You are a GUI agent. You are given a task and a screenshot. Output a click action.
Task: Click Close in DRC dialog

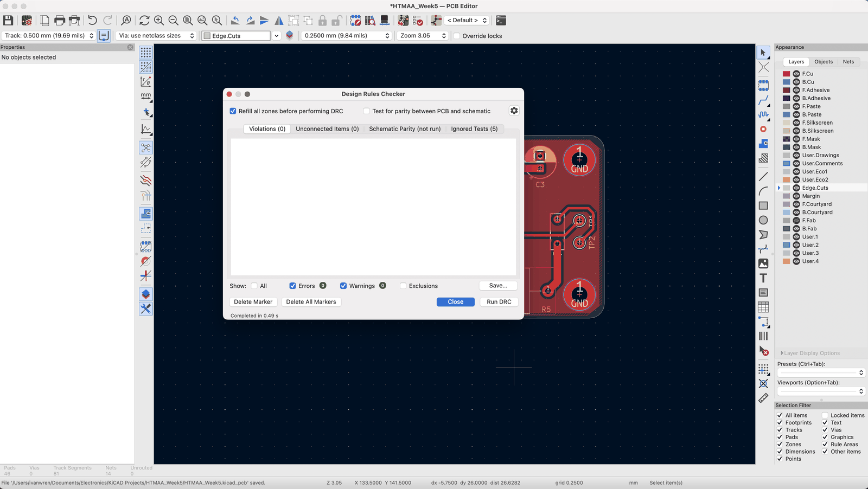coord(456,302)
